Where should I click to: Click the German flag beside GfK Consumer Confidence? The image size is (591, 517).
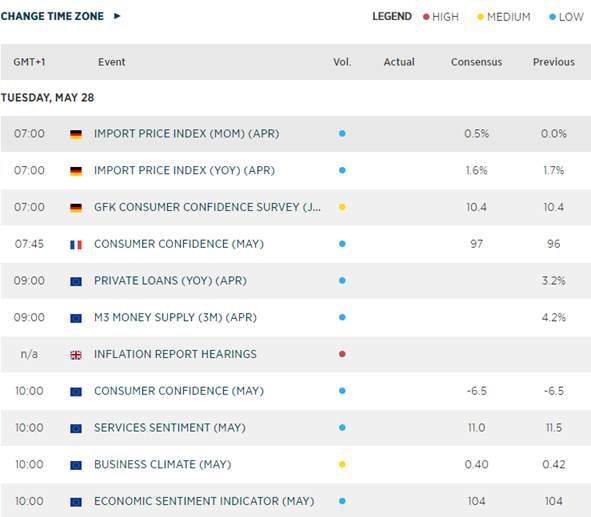pyautogui.click(x=76, y=208)
